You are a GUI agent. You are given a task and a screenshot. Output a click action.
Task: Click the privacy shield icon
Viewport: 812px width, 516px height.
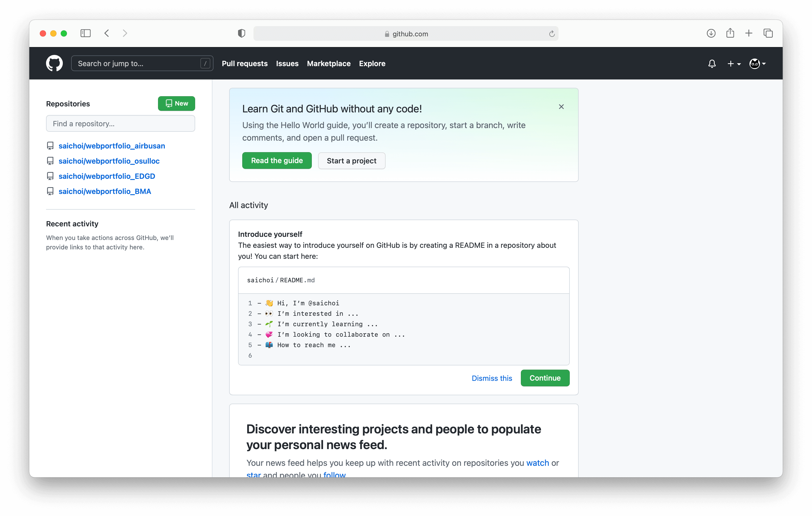click(241, 33)
